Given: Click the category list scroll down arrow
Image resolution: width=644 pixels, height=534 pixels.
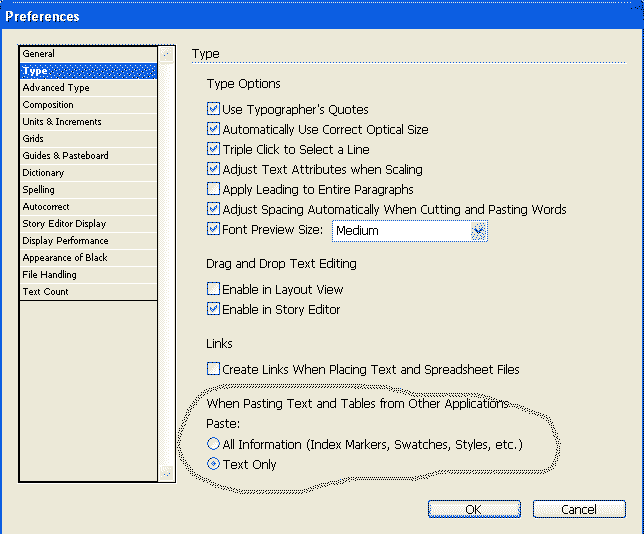Looking at the screenshot, I should click(166, 474).
